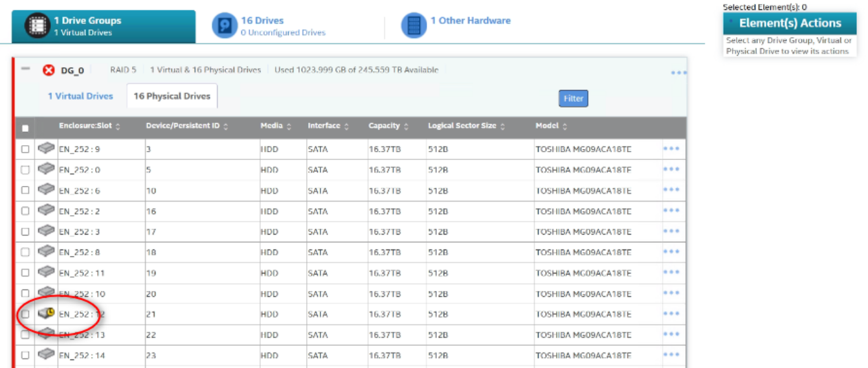Click the rebuilding drive icon with clock
This screenshot has height=368, width=868.
coord(46,314)
